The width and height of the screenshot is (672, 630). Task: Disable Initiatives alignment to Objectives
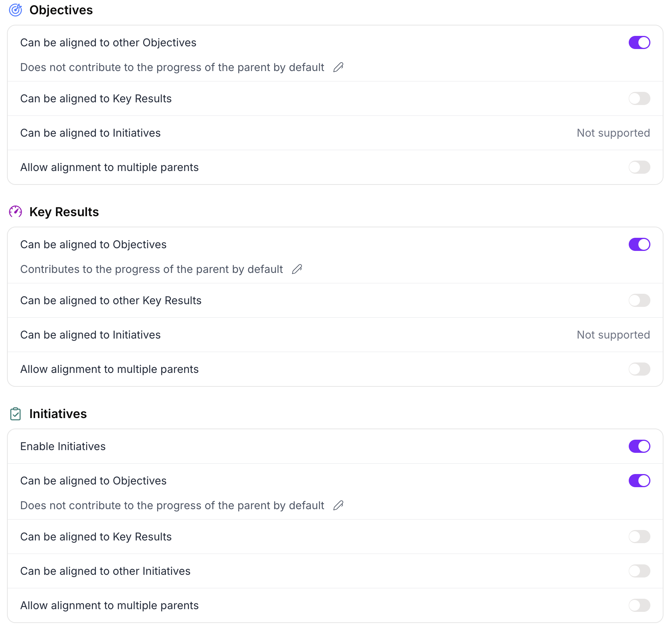pyautogui.click(x=639, y=481)
